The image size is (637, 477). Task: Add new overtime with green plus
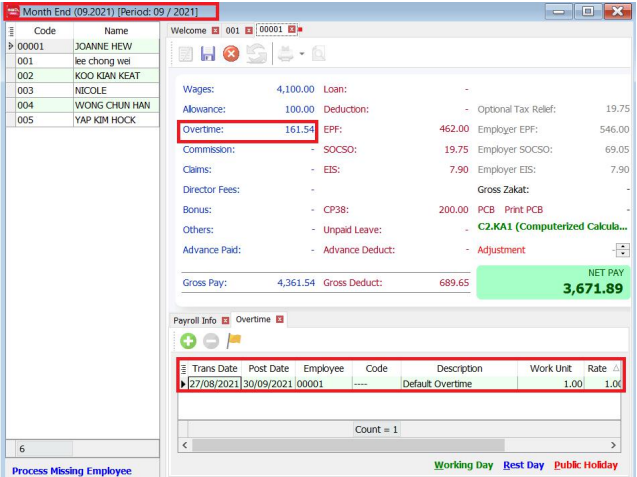pos(188,341)
